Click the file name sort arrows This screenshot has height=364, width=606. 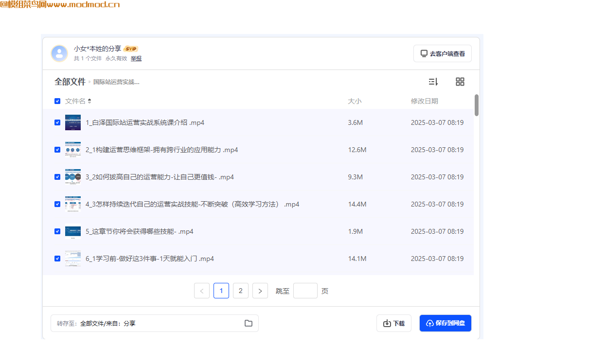89,101
